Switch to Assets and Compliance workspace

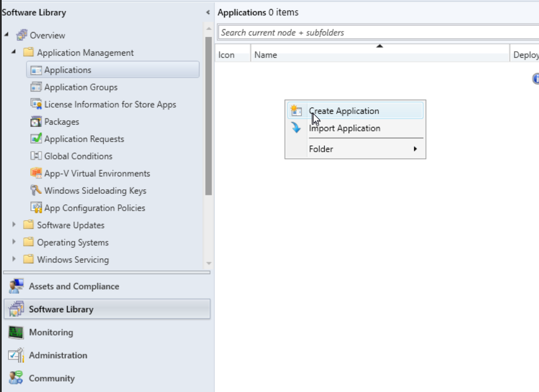[74, 286]
